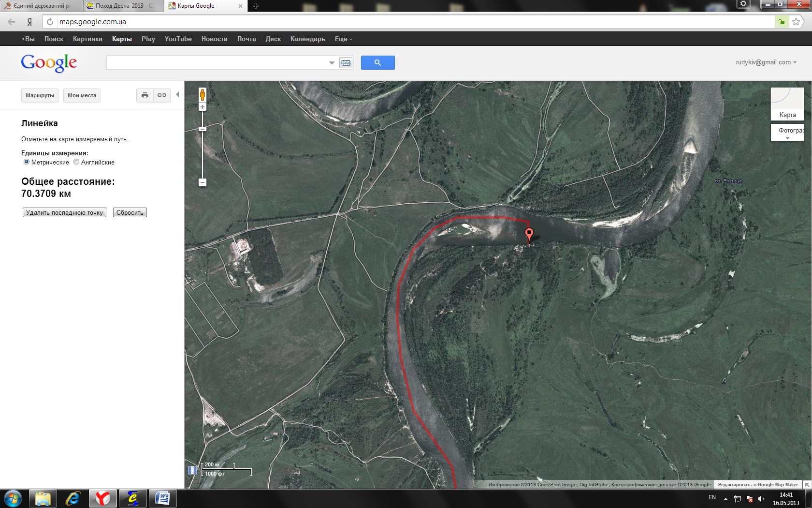Expand the search box suggestions arrow
Screen dimensions: 812x508
(x=332, y=62)
